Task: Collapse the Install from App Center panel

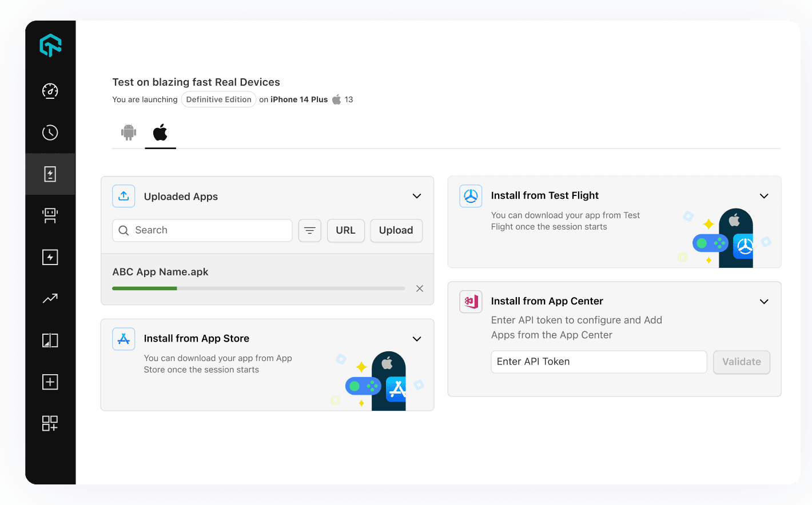Action: click(764, 301)
